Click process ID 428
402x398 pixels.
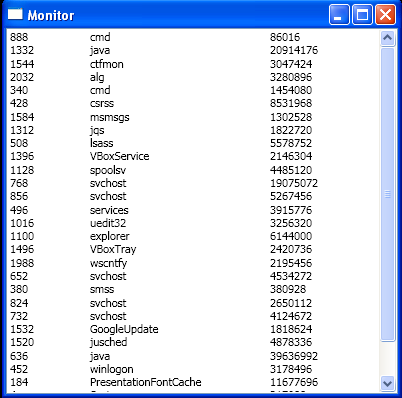coord(19,103)
